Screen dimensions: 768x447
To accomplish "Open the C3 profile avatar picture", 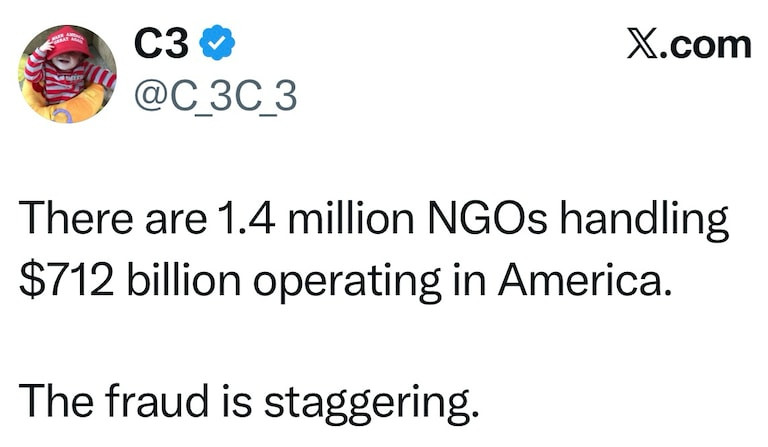I will pyautogui.click(x=67, y=74).
